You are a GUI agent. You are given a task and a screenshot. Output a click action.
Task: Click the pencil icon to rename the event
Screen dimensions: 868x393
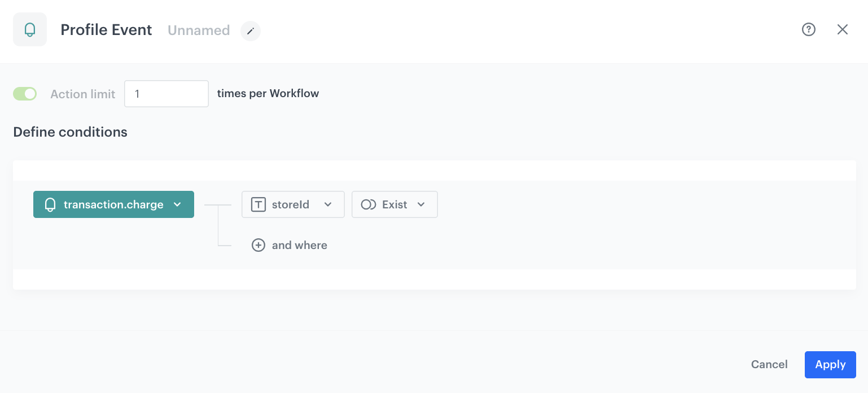point(250,31)
